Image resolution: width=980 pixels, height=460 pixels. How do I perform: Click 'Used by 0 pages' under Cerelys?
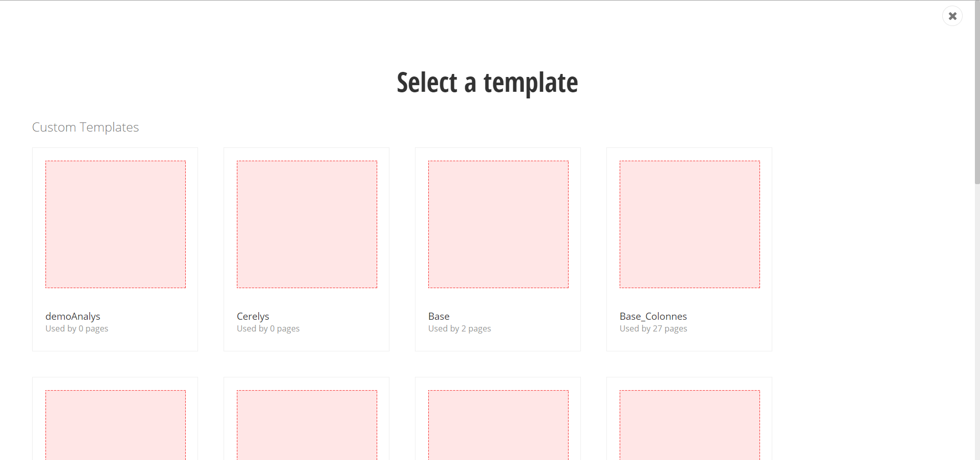pos(268,329)
